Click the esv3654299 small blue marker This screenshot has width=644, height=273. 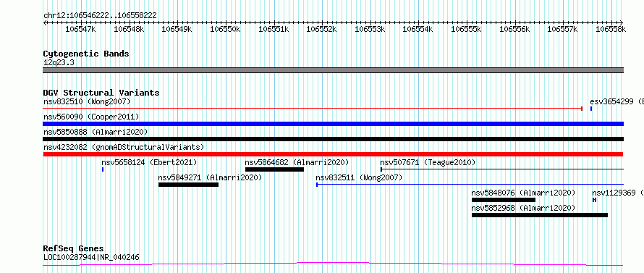click(591, 109)
